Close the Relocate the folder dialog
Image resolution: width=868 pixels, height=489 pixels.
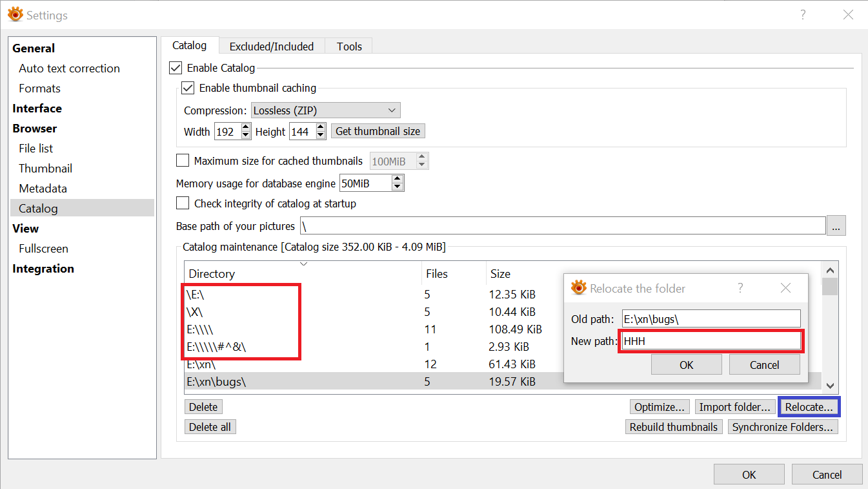(785, 288)
